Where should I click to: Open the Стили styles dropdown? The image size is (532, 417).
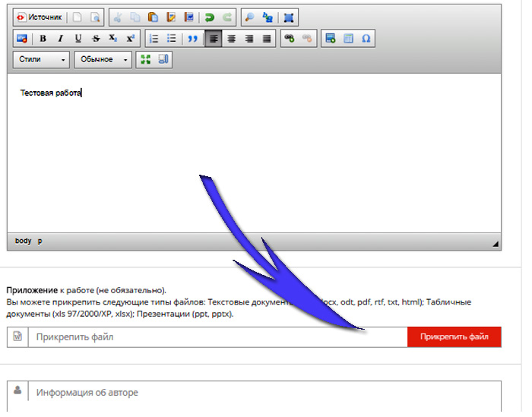pyautogui.click(x=41, y=59)
